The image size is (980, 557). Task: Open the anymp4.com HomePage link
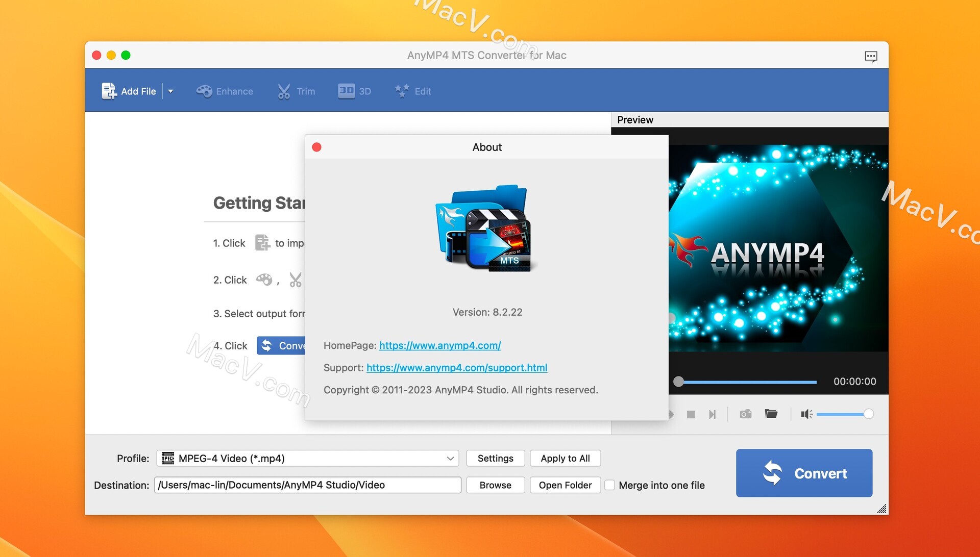point(439,345)
